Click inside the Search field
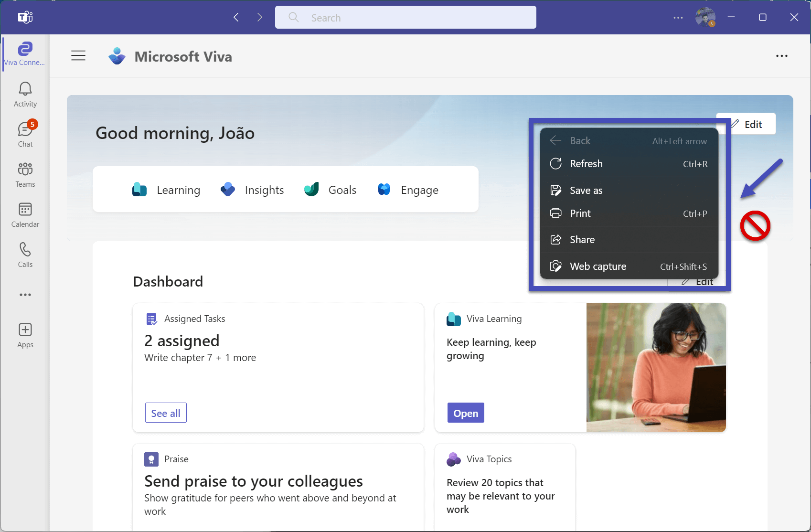This screenshot has width=811, height=532. 405,17
